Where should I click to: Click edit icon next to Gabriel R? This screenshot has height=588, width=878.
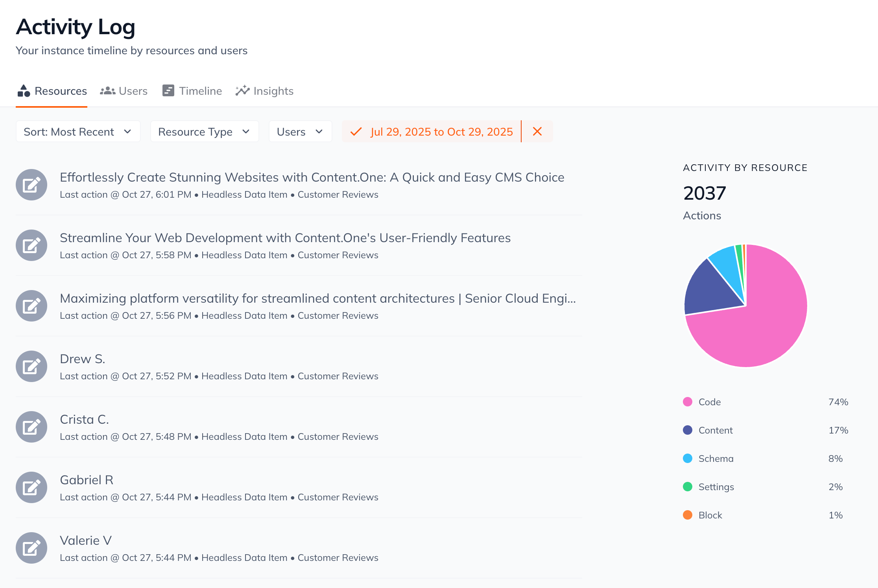tap(31, 487)
